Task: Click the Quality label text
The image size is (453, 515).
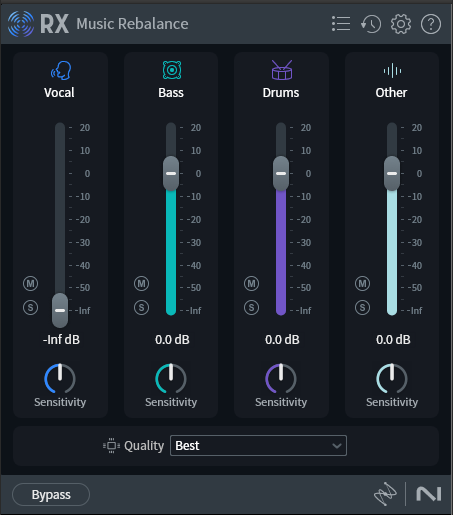Action: click(x=144, y=446)
